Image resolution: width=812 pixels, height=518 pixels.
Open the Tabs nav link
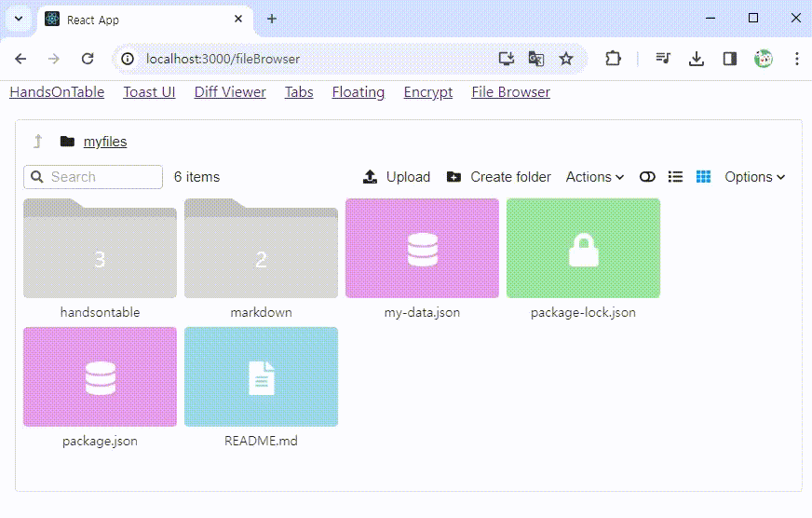pyautogui.click(x=299, y=92)
